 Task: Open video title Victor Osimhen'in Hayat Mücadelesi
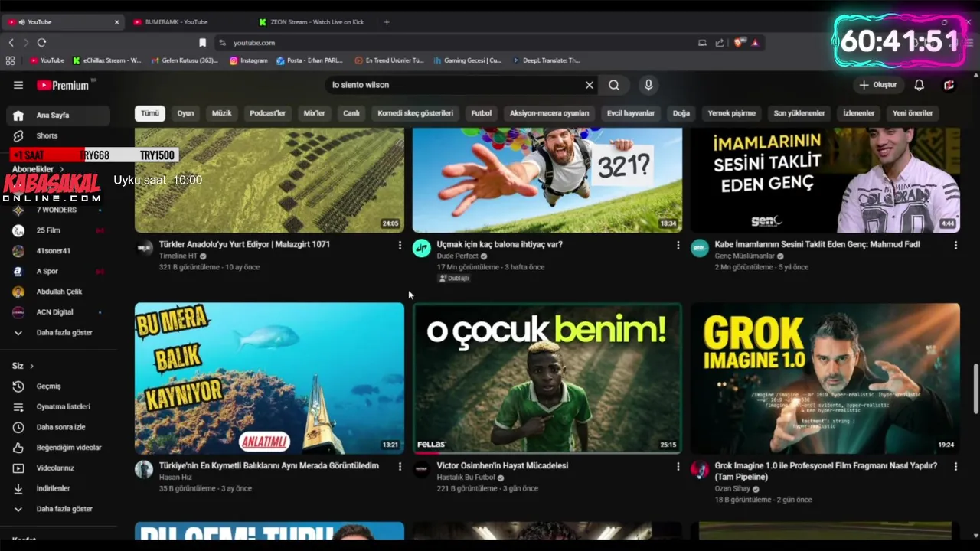point(502,465)
